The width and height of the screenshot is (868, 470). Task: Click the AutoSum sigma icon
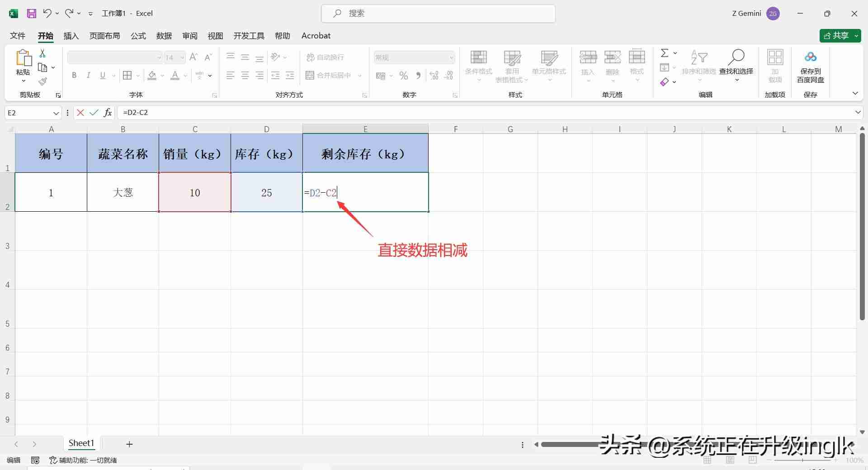[665, 53]
